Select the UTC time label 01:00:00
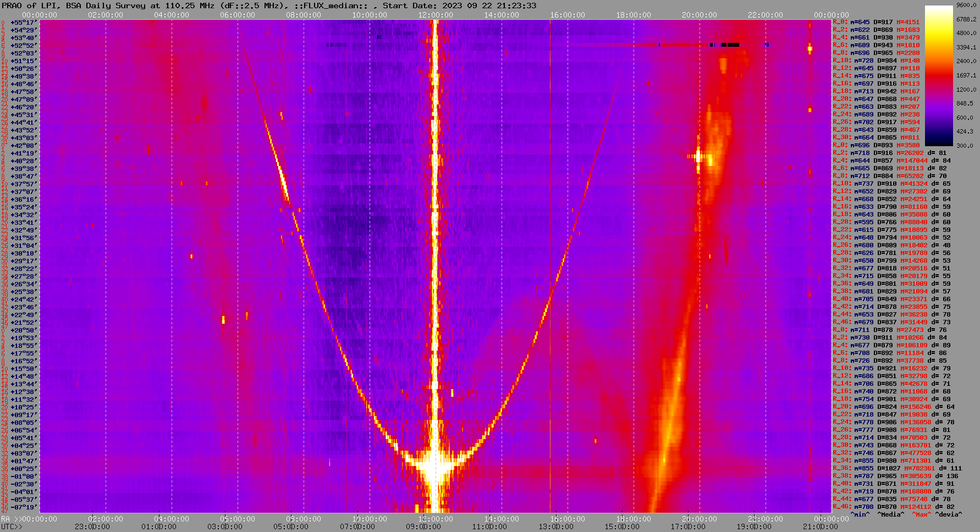 [x=159, y=527]
